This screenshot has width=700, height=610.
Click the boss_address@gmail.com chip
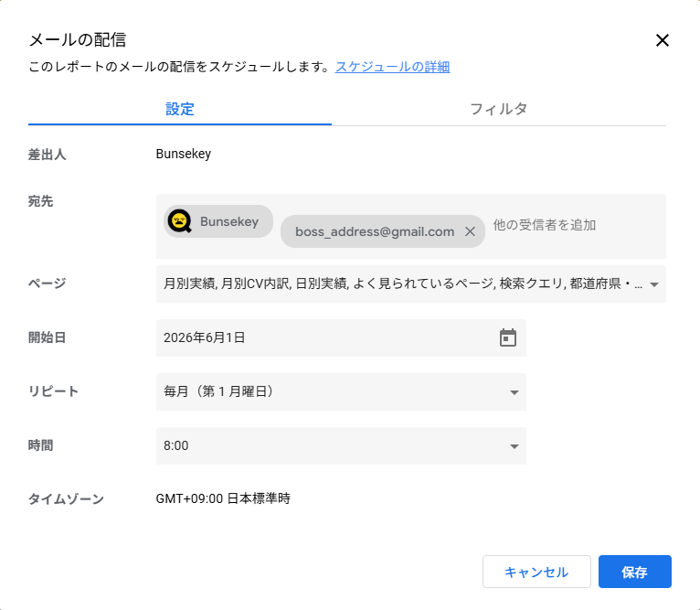[x=383, y=231]
